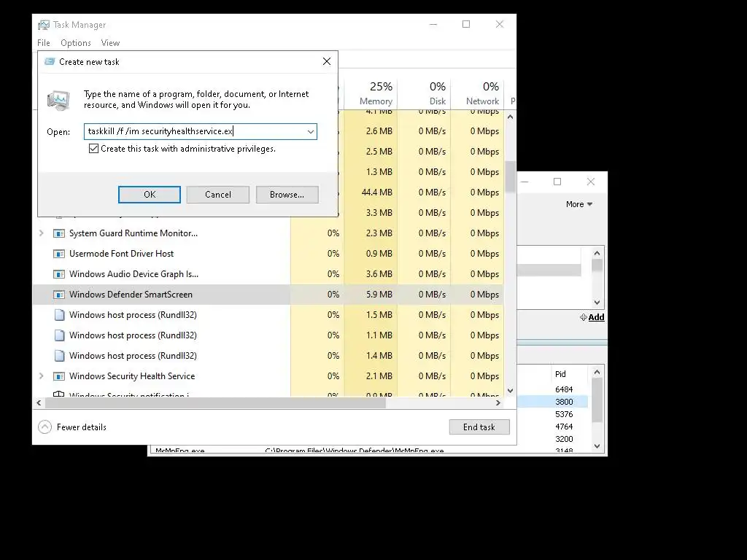Open the View menu in Task Manager
747x560 pixels.
coord(111,43)
